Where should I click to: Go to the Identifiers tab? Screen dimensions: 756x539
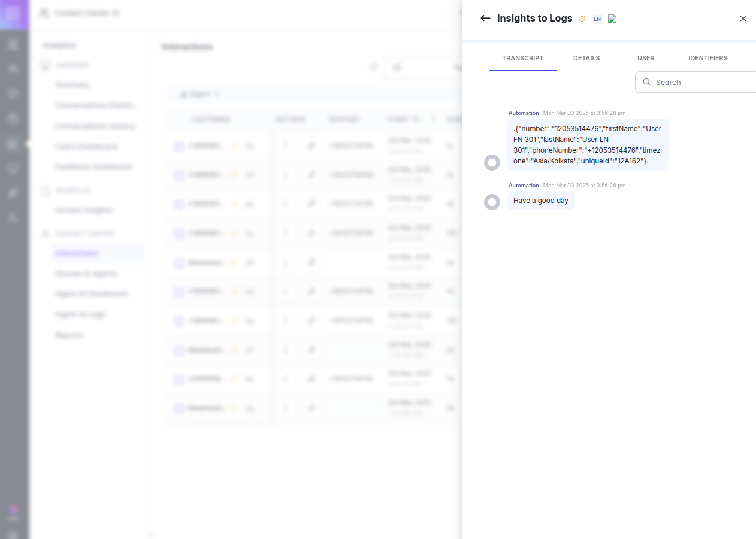click(x=707, y=59)
